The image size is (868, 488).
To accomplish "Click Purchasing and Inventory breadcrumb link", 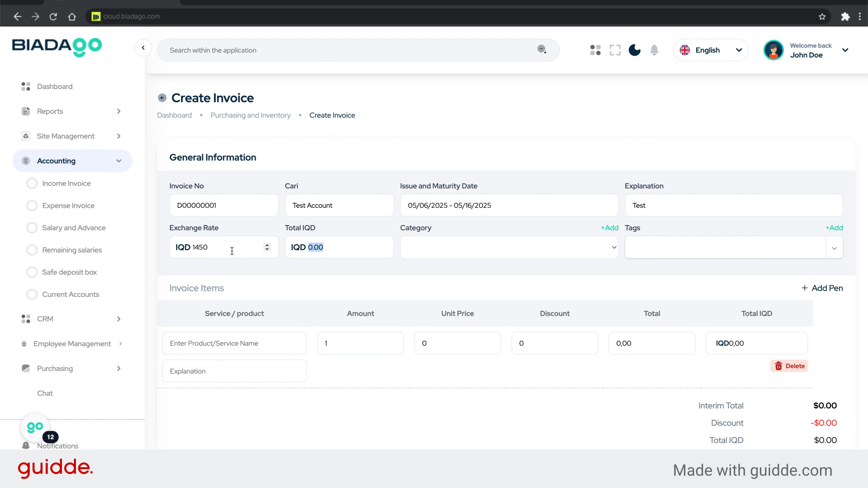I will coord(250,115).
